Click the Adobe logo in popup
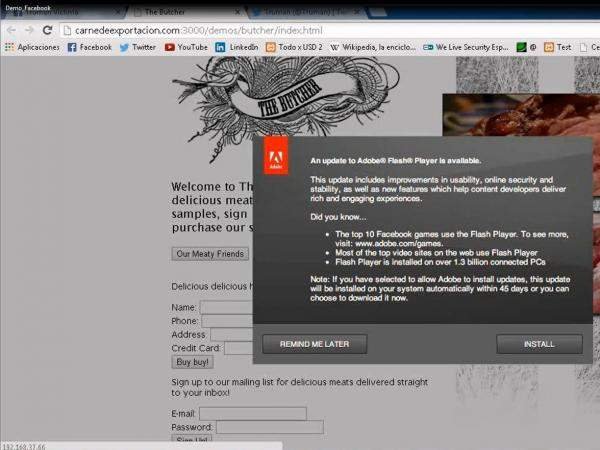This screenshot has width=600, height=450. click(x=276, y=155)
